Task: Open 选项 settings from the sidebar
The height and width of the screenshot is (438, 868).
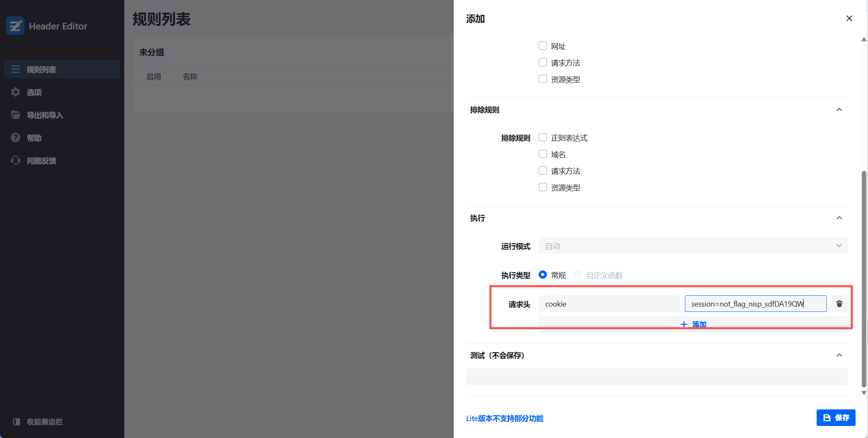Action: (34, 92)
